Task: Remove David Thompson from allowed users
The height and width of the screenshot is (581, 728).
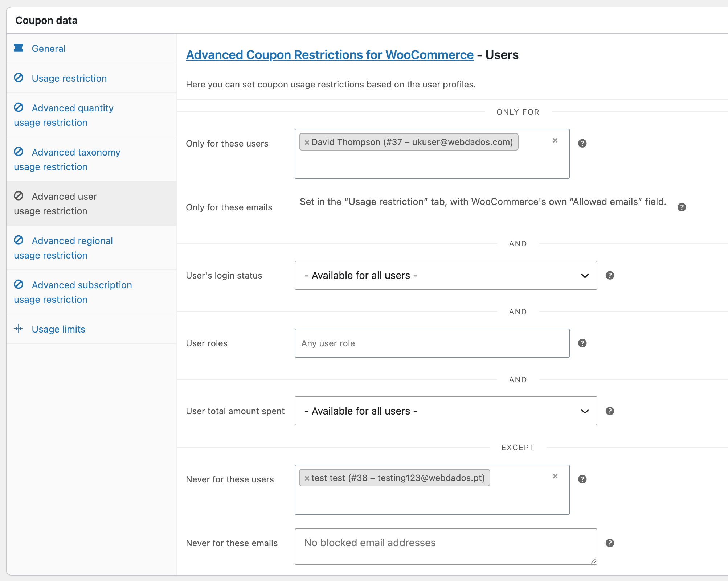Action: (307, 143)
